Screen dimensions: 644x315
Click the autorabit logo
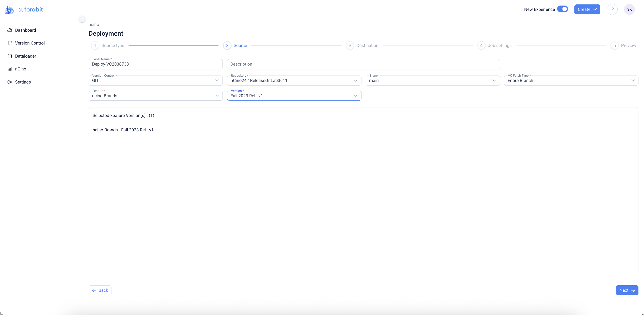(x=24, y=10)
